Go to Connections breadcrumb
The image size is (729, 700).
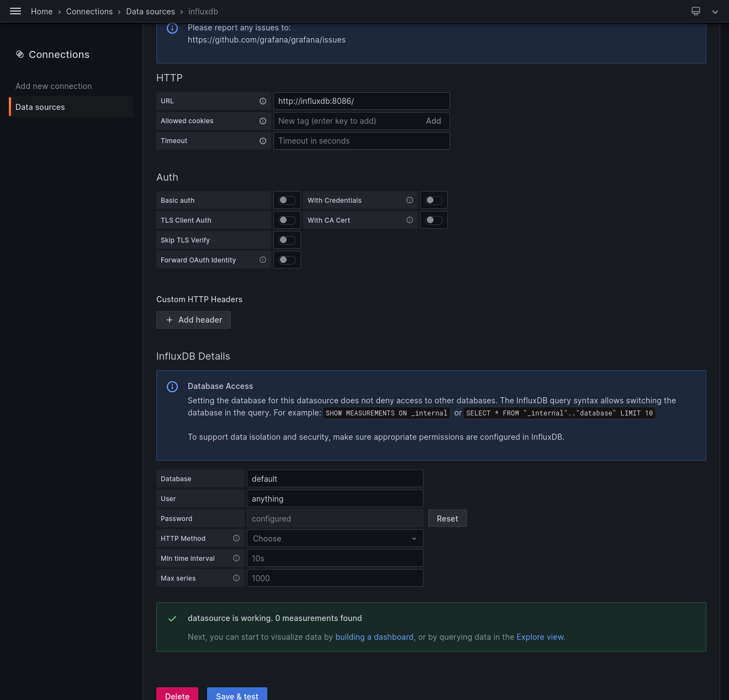tap(89, 12)
